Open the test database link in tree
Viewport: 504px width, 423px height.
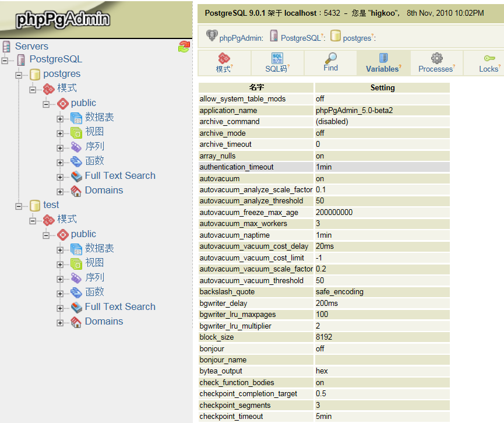point(51,205)
